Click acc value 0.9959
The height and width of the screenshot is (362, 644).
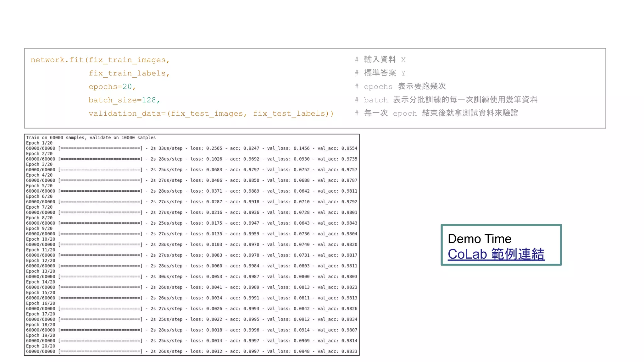coord(251,234)
